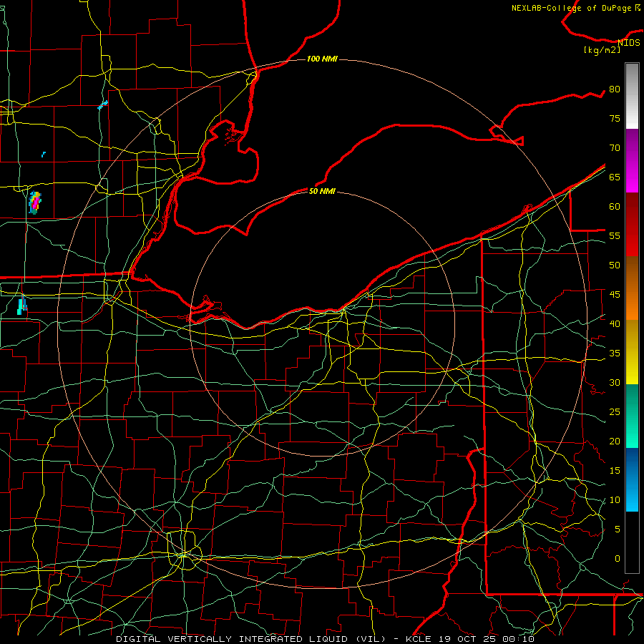The width and height of the screenshot is (644, 644).
Task: Click the 30 value on the color scale
Action: pos(615,382)
